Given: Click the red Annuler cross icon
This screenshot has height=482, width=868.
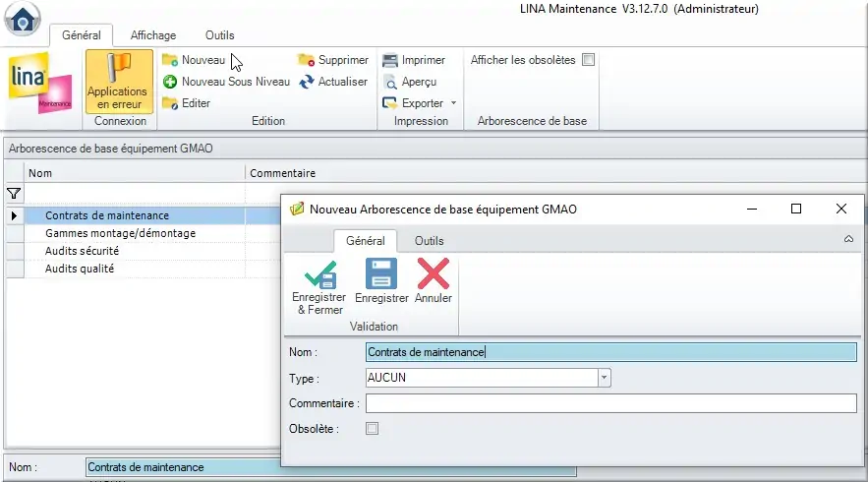Looking at the screenshot, I should 434,273.
